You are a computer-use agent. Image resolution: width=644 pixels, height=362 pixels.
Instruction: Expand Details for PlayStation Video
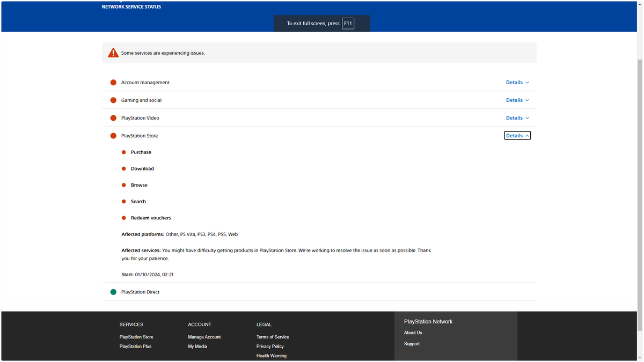click(x=517, y=118)
